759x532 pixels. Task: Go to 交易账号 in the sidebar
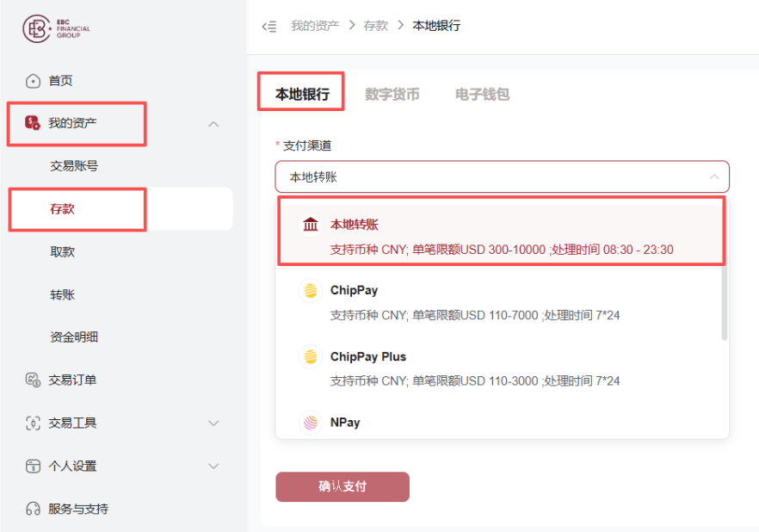click(74, 166)
